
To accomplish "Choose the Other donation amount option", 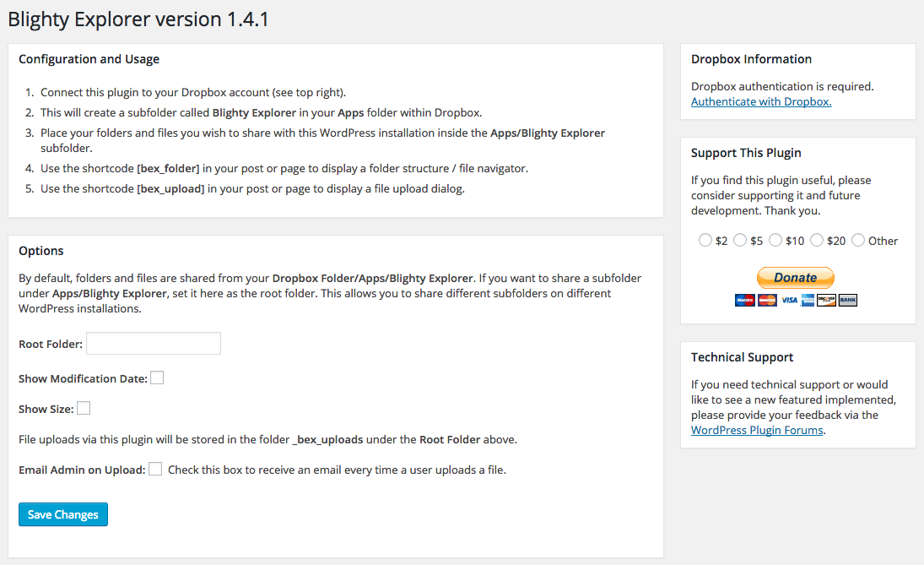I will pos(858,240).
